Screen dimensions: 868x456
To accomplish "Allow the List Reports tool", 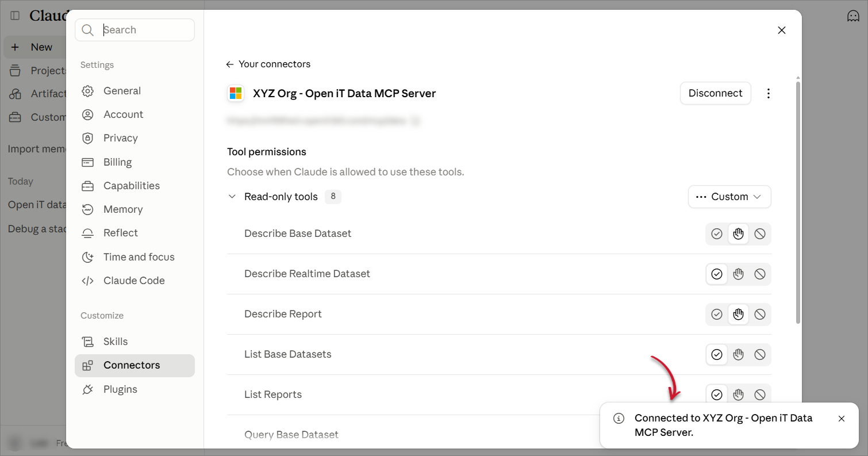I will pyautogui.click(x=717, y=394).
